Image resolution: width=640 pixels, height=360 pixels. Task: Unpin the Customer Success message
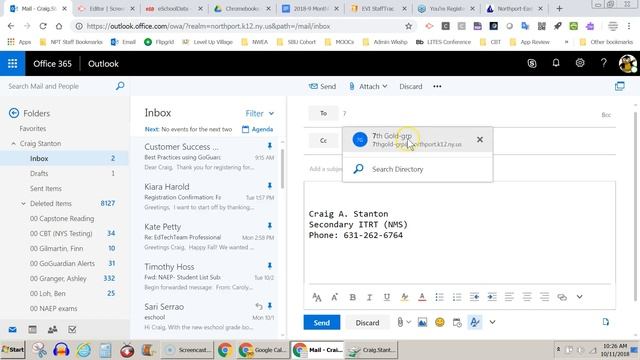click(269, 146)
